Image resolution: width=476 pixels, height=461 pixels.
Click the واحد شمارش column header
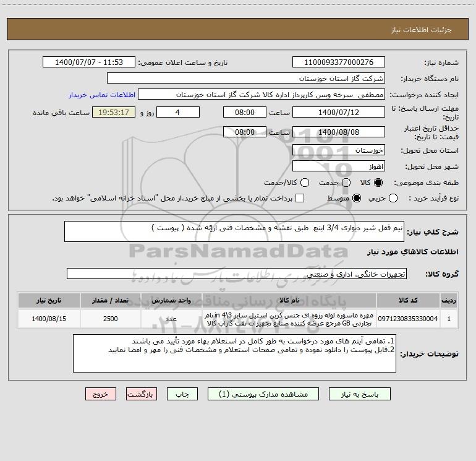(171, 300)
